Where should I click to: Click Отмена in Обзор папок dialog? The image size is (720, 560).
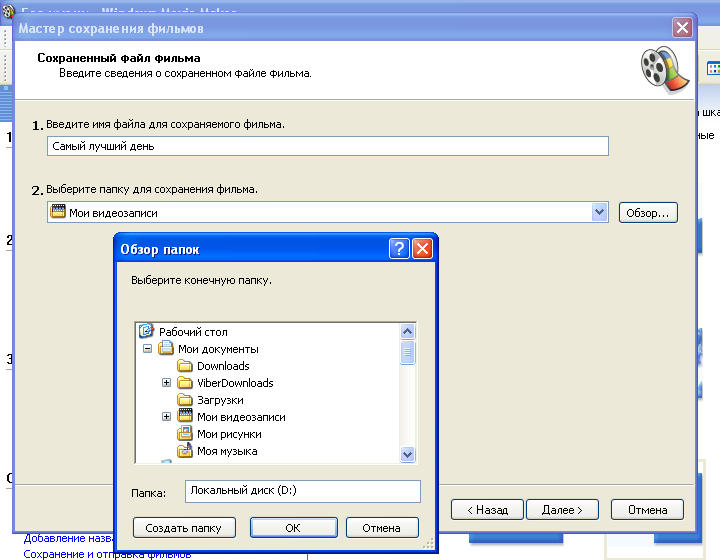382,527
